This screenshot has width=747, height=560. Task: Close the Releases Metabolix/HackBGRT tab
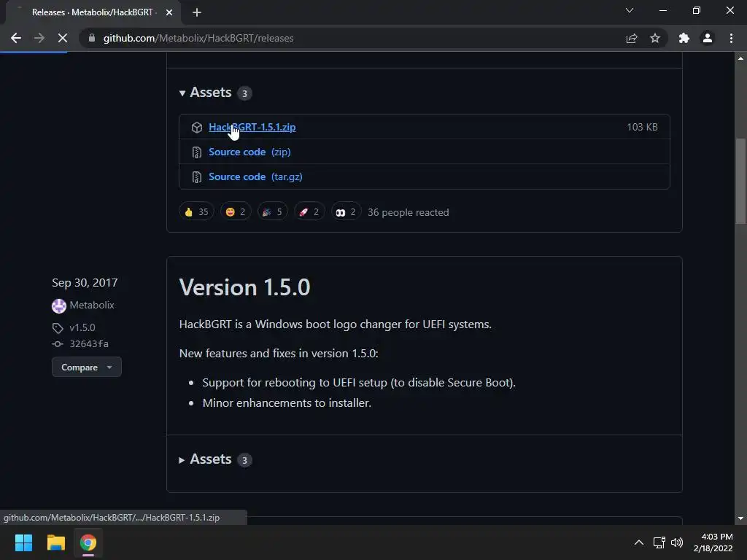[x=169, y=12]
